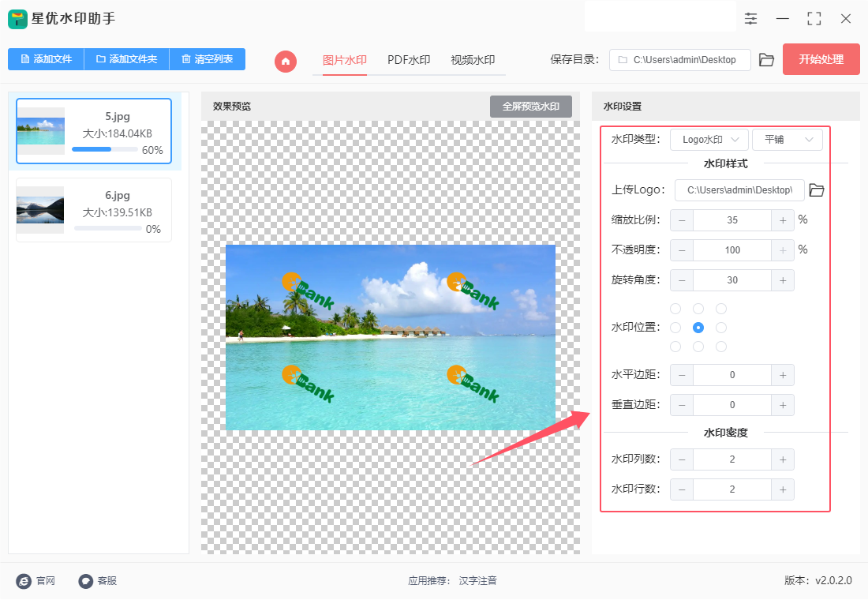Switch to the 图片水印 tab

coord(344,60)
